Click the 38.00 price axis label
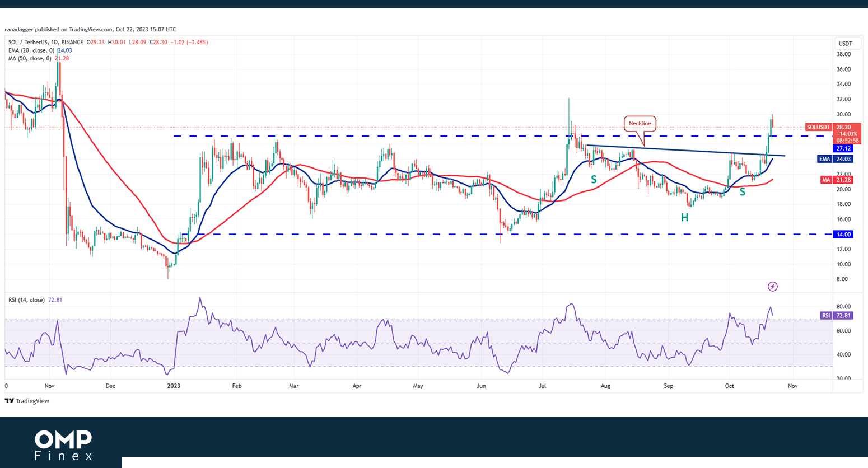 point(843,54)
